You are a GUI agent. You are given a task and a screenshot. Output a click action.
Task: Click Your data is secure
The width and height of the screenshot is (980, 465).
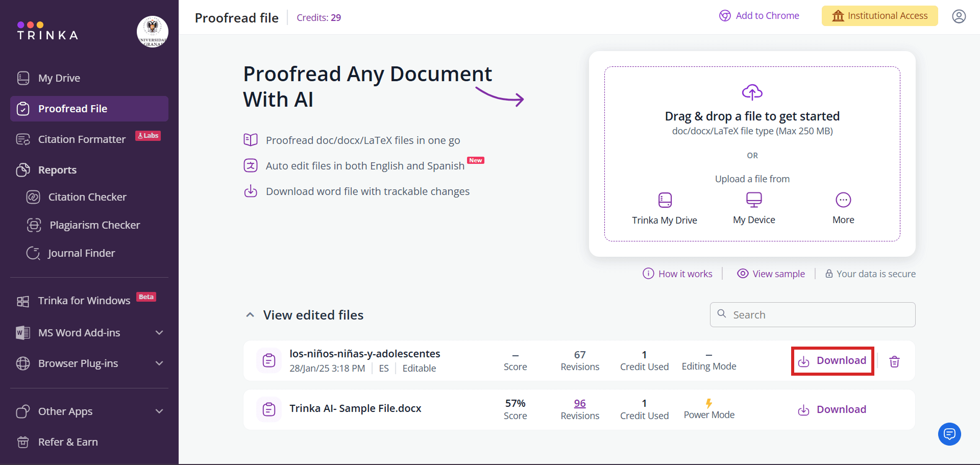[x=870, y=274]
